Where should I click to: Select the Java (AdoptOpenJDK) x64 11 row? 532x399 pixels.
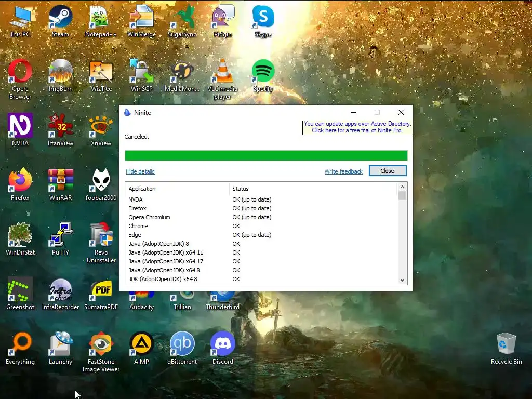coord(261,252)
